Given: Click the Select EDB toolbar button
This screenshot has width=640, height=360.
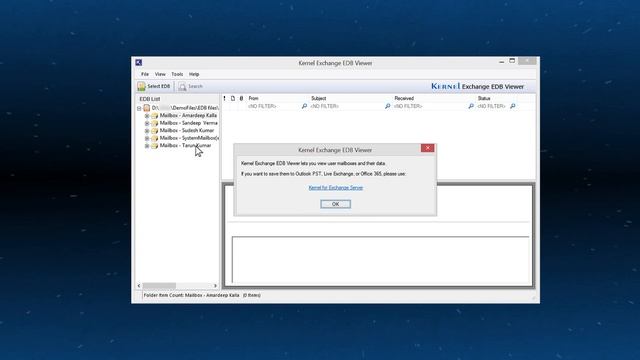Looking at the screenshot, I should coord(153,86).
